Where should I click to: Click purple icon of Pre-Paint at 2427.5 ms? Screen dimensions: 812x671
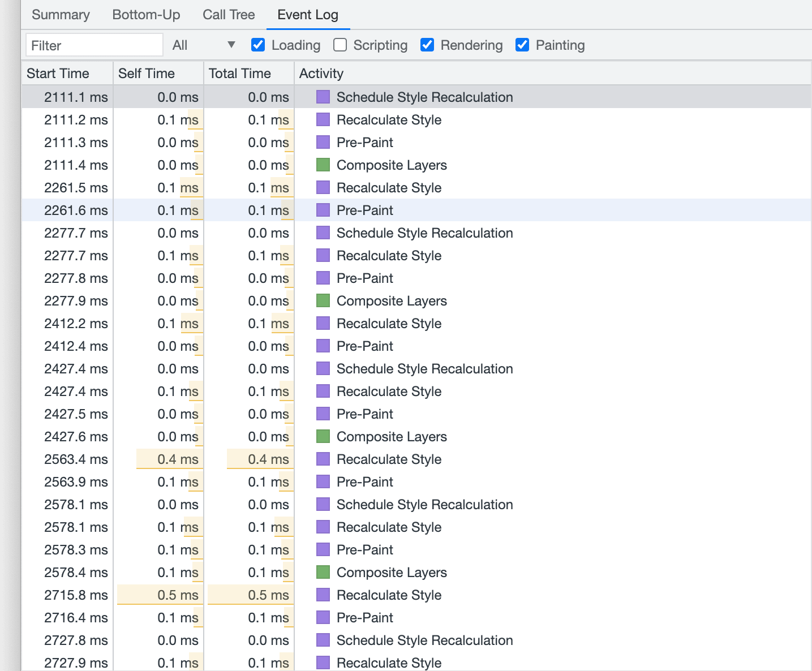point(323,414)
